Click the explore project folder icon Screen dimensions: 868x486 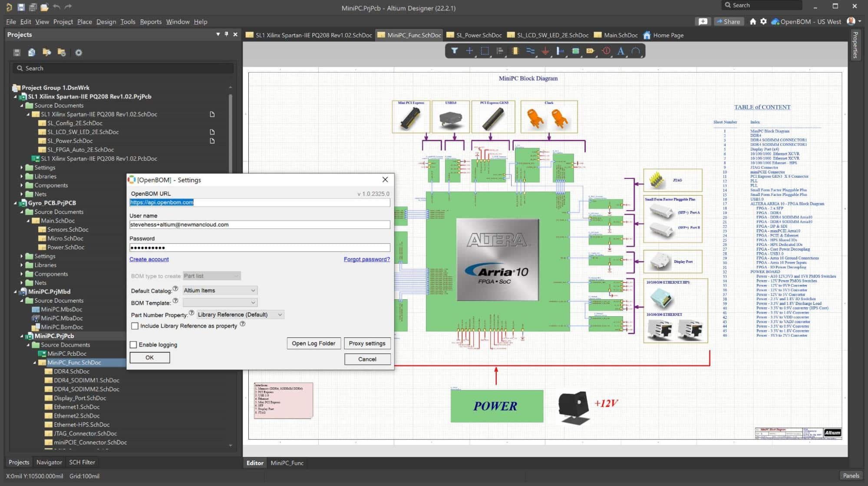46,53
